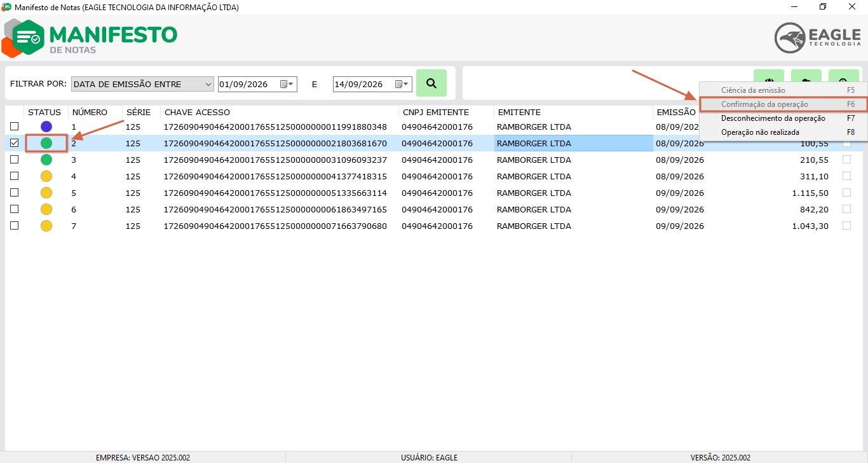This screenshot has width=868, height=463.
Task: Click yellow status circle of note 4
Action: point(46,176)
